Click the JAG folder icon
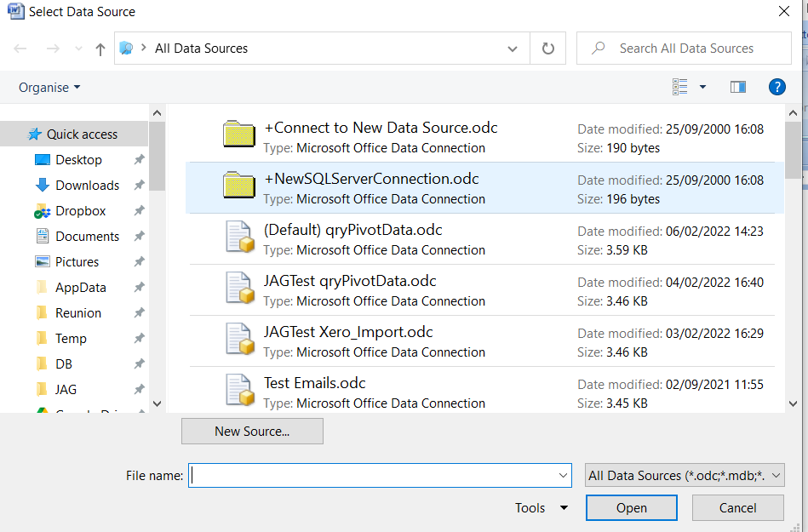Image resolution: width=808 pixels, height=532 pixels. 43,389
